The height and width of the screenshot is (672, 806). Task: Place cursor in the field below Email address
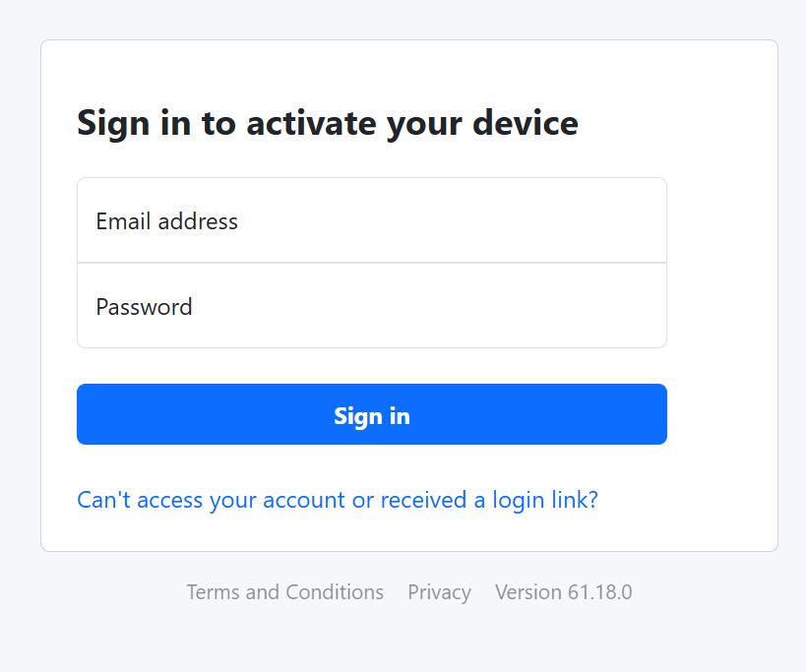pos(371,306)
